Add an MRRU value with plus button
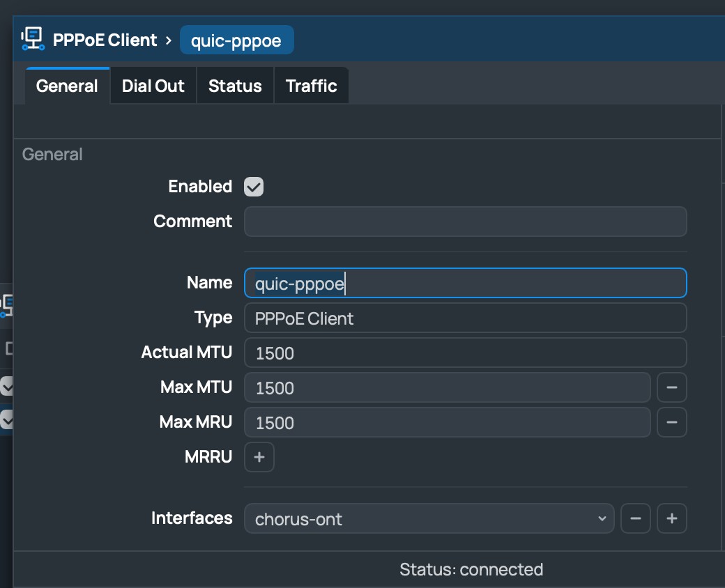Viewport: 725px width, 588px height. click(x=259, y=457)
